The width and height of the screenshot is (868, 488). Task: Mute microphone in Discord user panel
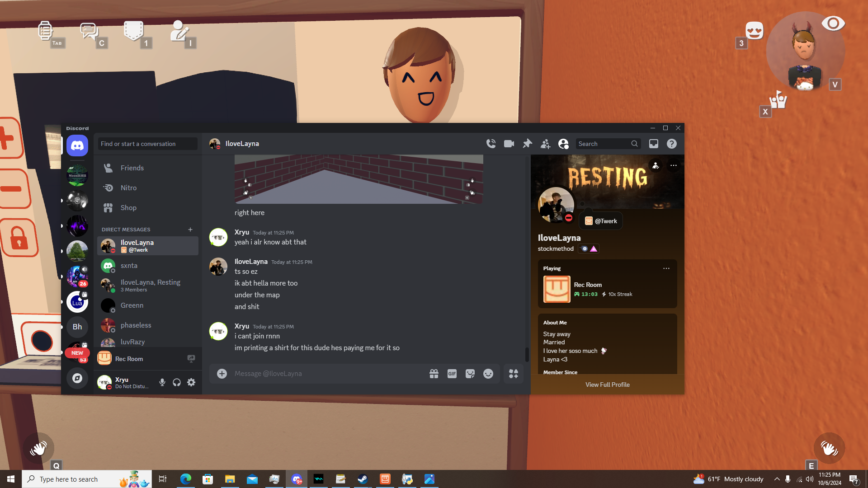pos(162,383)
